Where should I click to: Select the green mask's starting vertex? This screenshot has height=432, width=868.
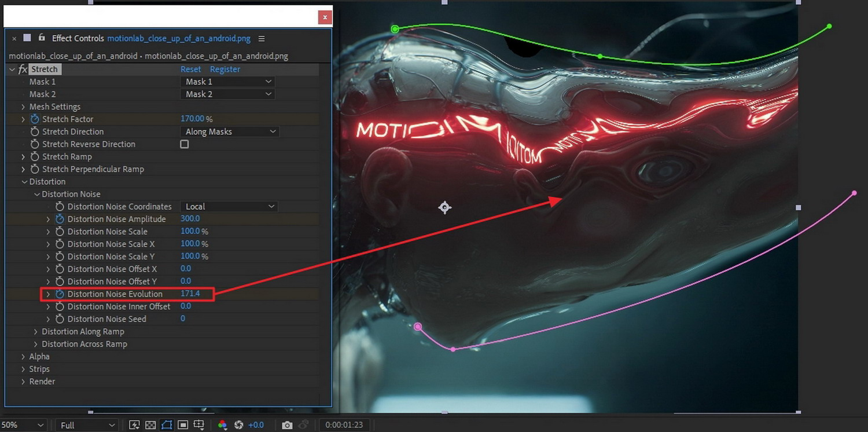[395, 29]
